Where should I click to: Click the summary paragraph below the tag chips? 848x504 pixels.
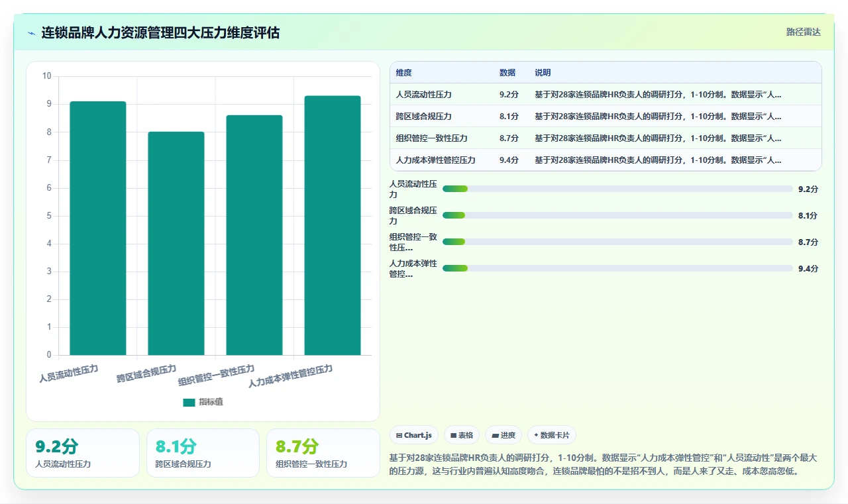point(603,464)
